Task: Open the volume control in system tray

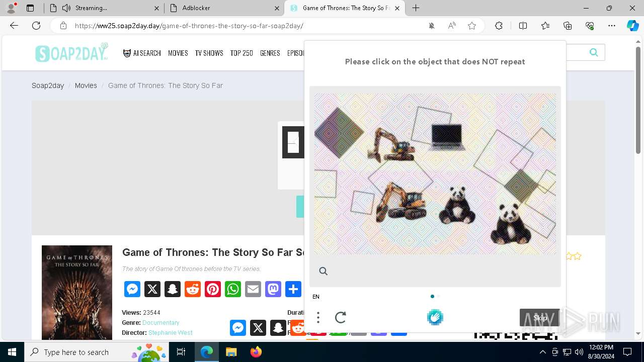Action: click(579, 352)
